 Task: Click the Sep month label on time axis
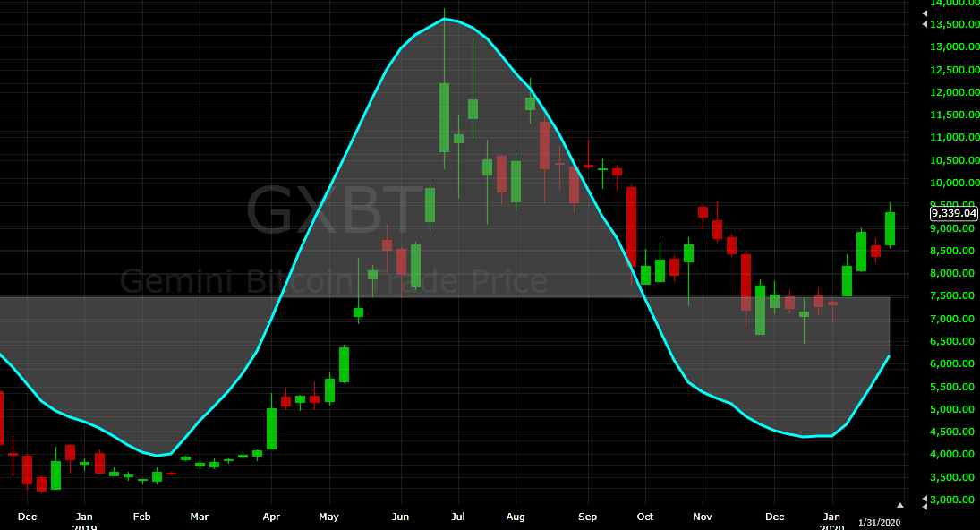click(x=587, y=517)
